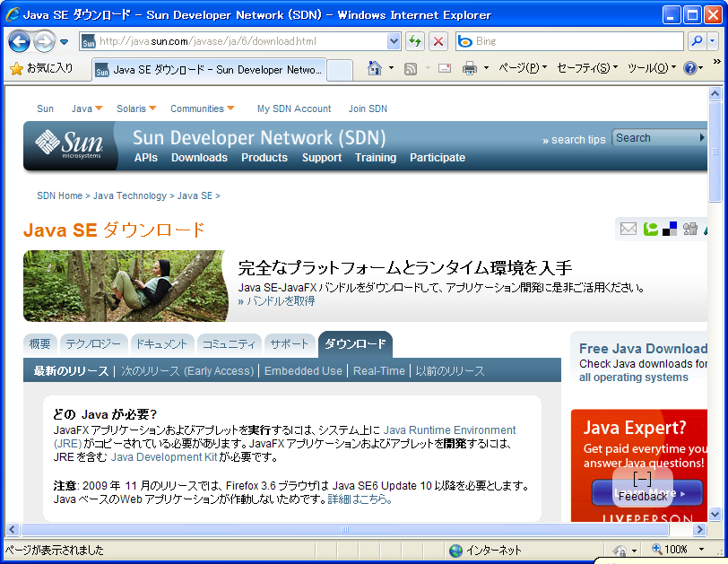Screen dimensions: 728x564
Task: Go to home page via house icon
Action: (x=374, y=69)
